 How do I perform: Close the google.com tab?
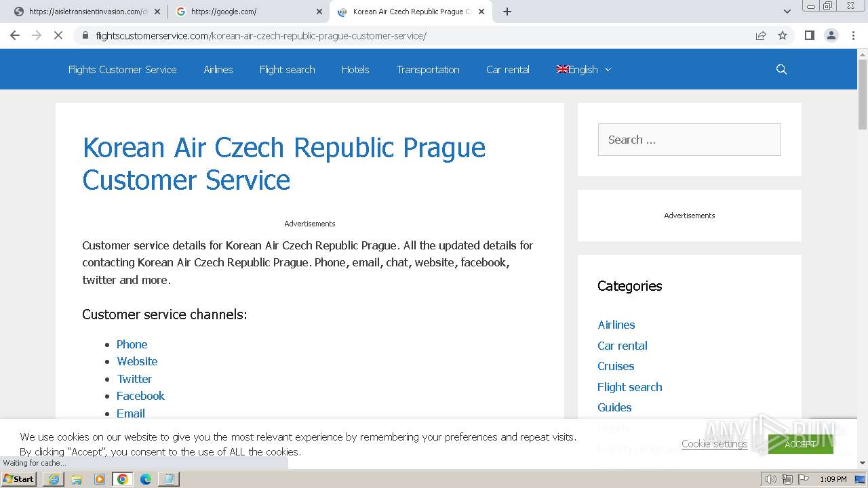pos(319,12)
